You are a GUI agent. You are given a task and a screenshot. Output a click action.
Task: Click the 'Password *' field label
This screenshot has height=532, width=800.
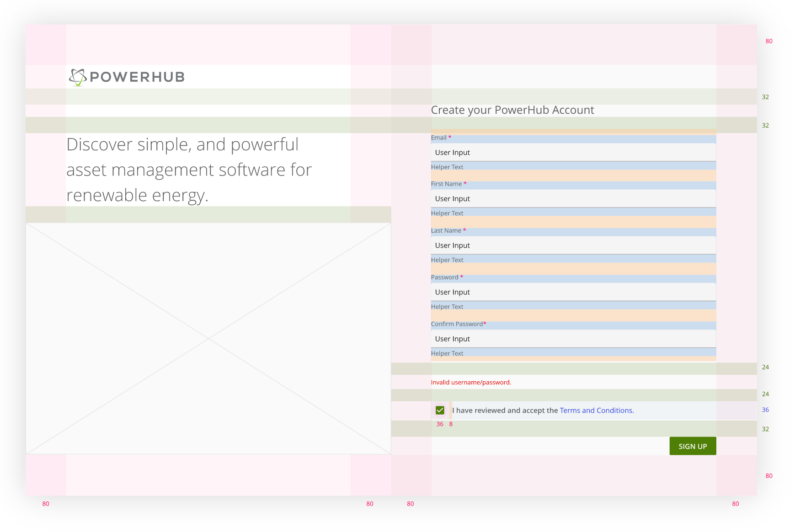[447, 277]
